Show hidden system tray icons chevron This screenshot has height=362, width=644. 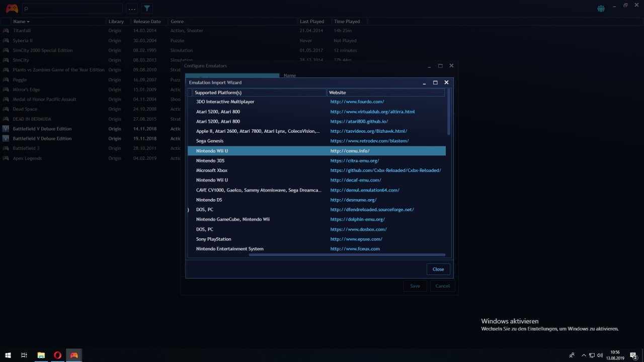584,355
